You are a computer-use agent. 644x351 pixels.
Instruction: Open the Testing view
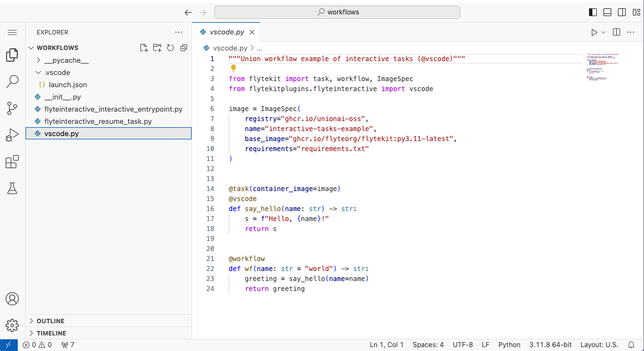click(x=12, y=188)
